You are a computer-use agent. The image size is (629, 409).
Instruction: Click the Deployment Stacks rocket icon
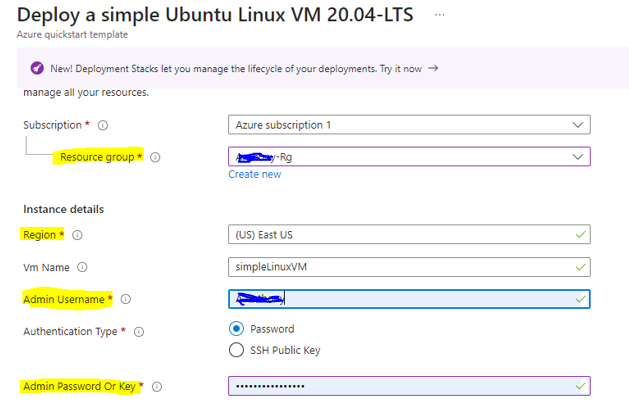pyautogui.click(x=36, y=68)
